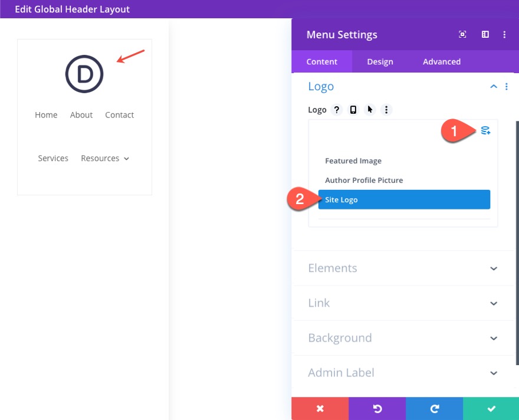The height and width of the screenshot is (420, 519).
Task: Open the dynamic content icon for Logo
Action: point(485,130)
